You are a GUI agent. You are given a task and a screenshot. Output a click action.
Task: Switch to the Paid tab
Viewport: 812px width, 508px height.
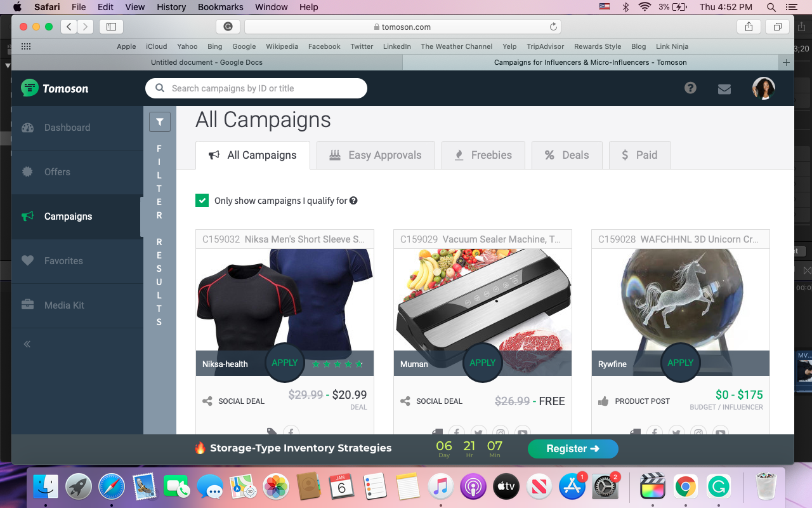tap(639, 155)
